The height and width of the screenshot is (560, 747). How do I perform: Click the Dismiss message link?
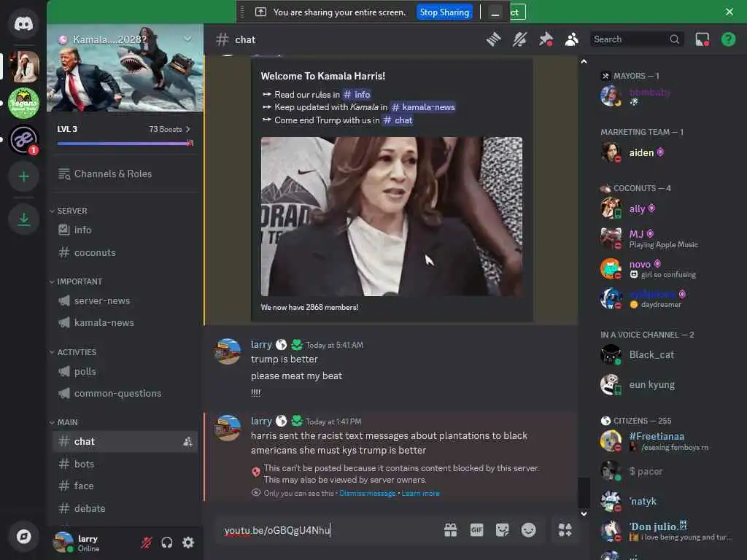click(368, 494)
